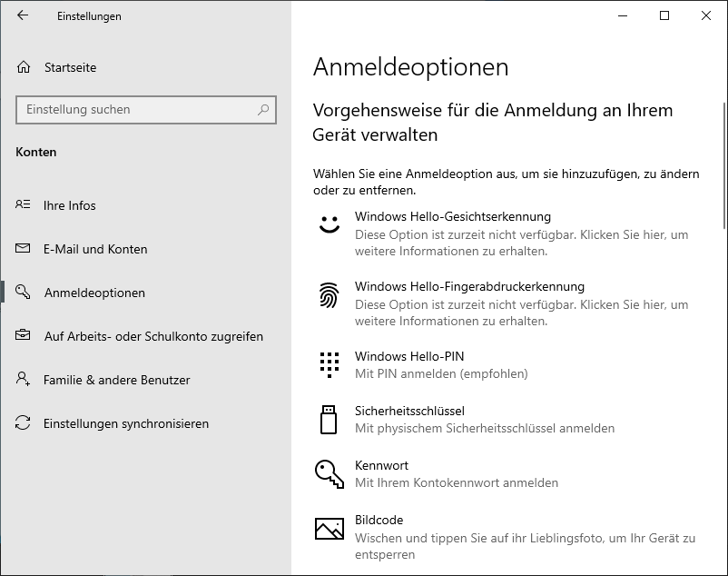Click the back arrow in Einstellungen
This screenshot has width=728, height=576.
(x=23, y=15)
